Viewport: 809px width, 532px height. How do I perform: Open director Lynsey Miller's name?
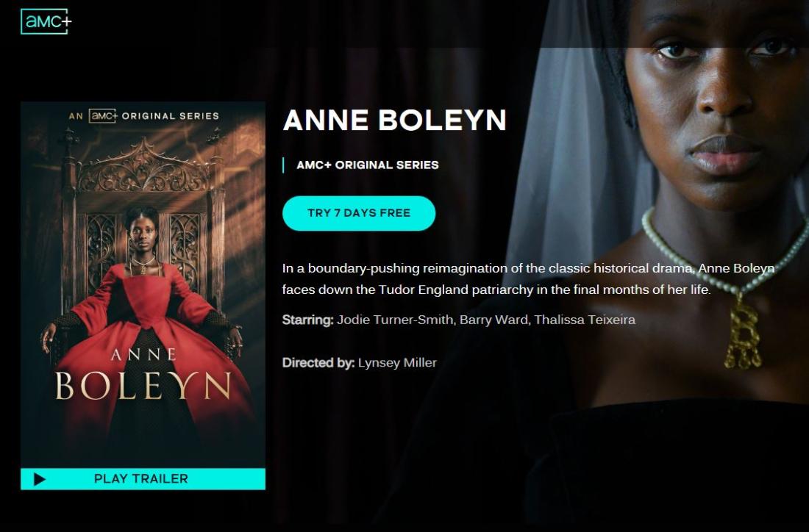coord(397,363)
